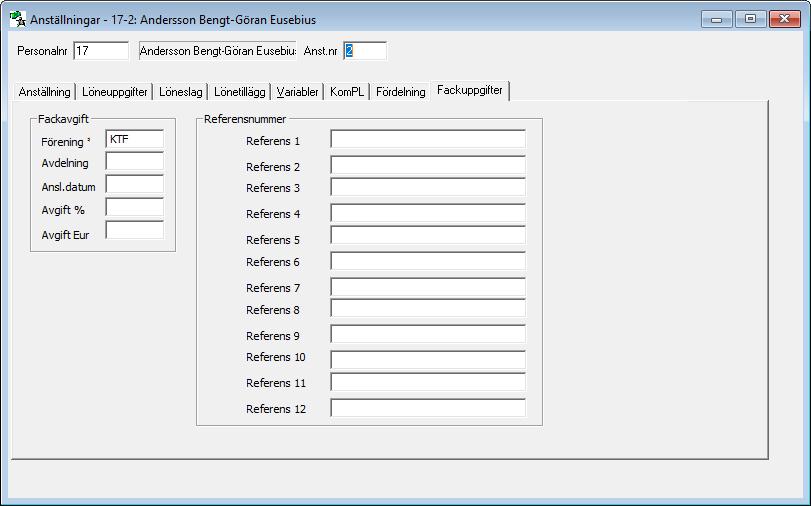Focus the Anst.nr field
Viewport: 811px width, 506px height.
pos(365,51)
